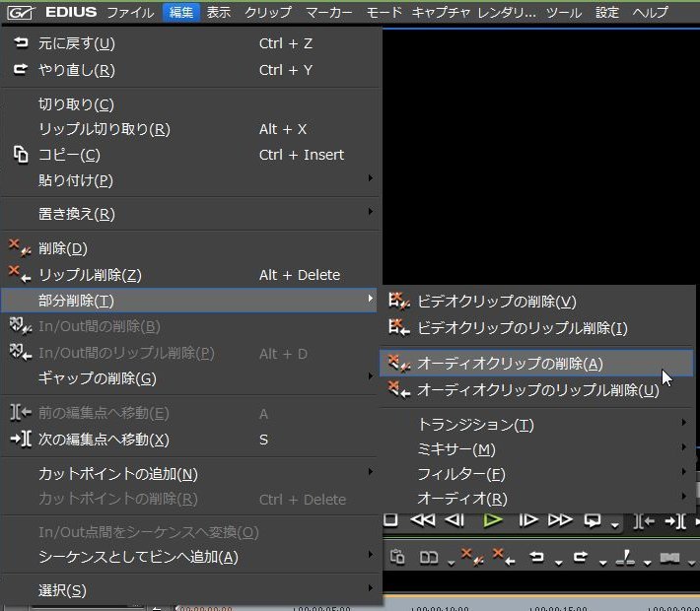
Task: Step forward to the next frame
Action: 528,520
